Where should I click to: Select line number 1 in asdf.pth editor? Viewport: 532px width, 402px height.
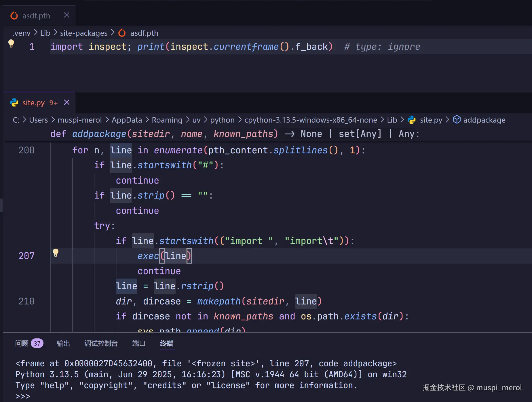pyautogui.click(x=32, y=47)
